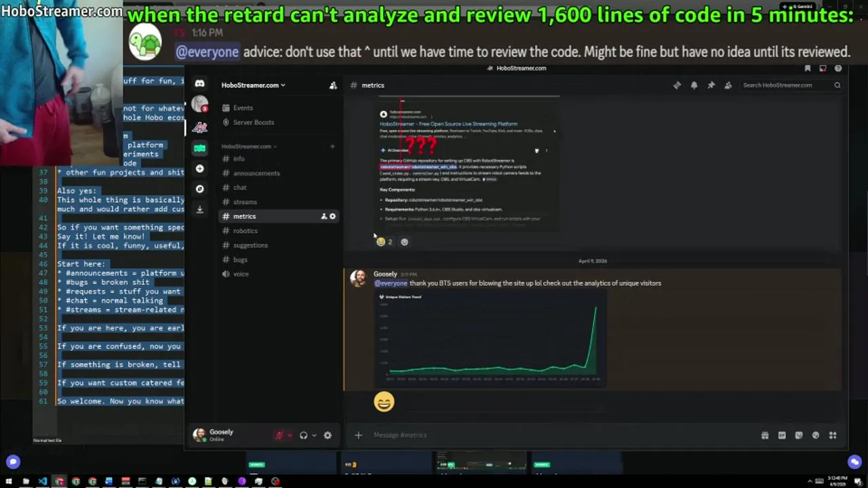This screenshot has height=488, width=868.
Task: Open HoboStreamer.com server name dropdown
Action: coord(253,85)
